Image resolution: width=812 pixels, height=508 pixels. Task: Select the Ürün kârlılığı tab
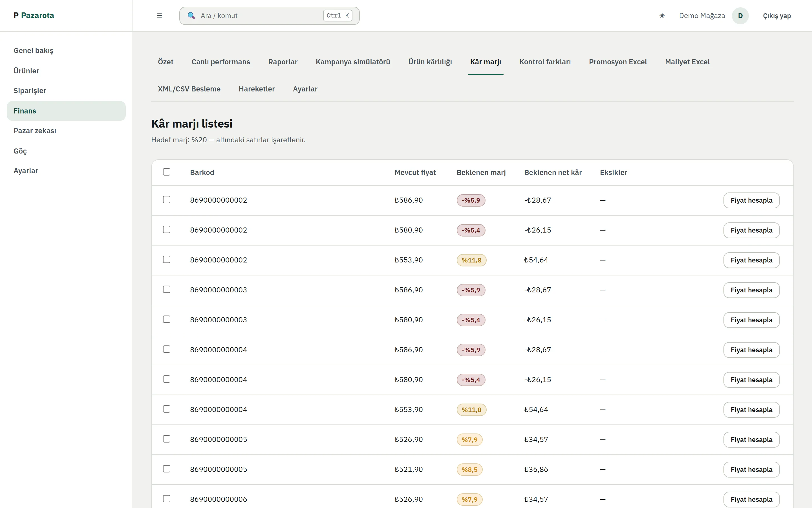[x=430, y=62]
